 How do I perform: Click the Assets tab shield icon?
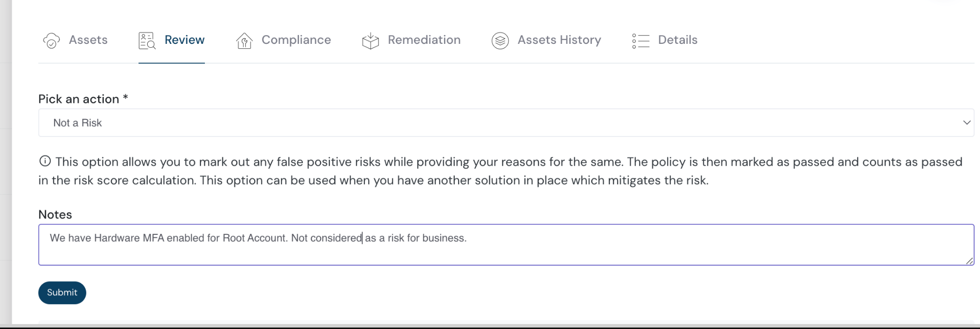51,41
